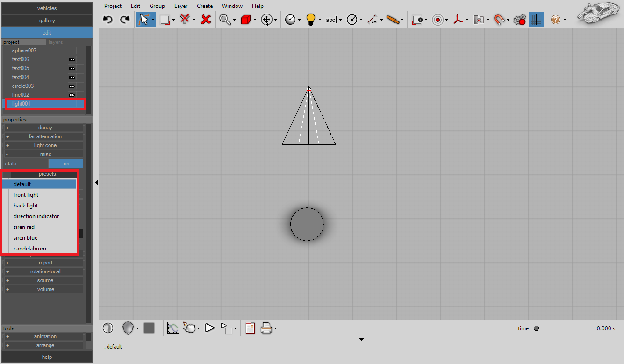Click the red target circles icon
The height and width of the screenshot is (364, 624).
point(438,20)
